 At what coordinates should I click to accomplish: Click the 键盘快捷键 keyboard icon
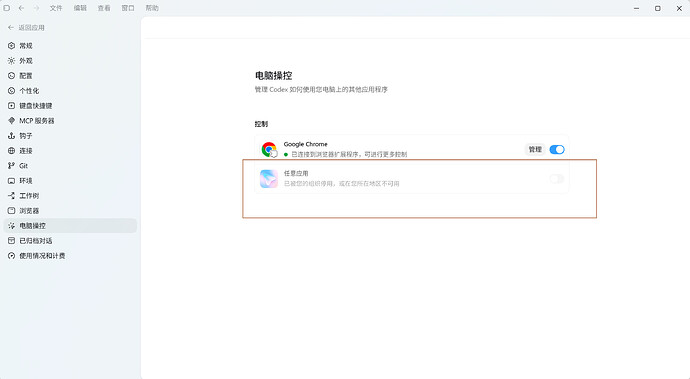[11, 105]
